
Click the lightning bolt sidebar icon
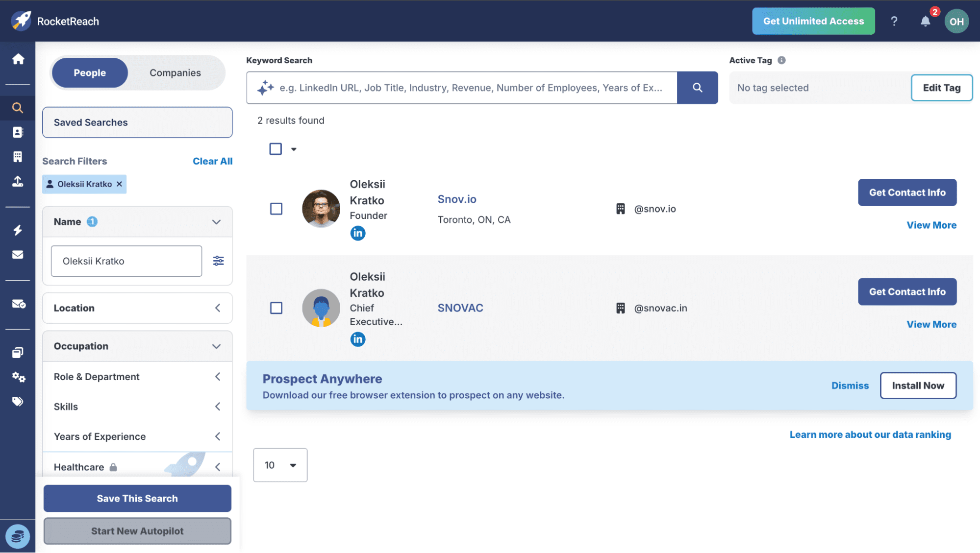pyautogui.click(x=18, y=230)
